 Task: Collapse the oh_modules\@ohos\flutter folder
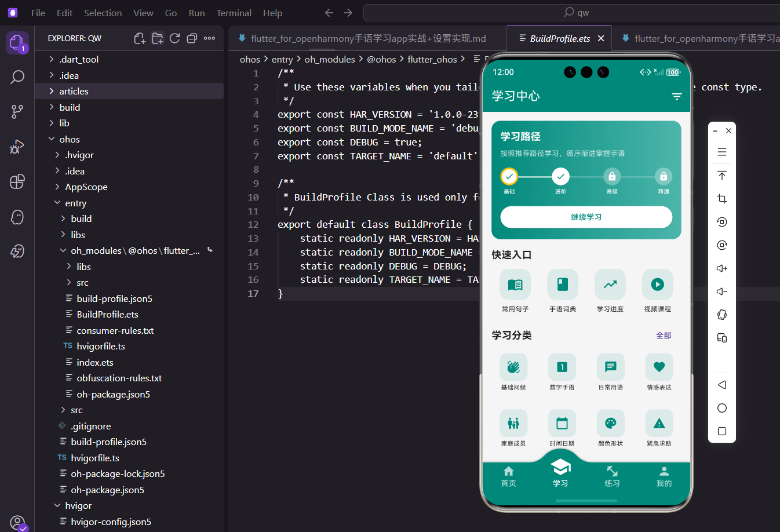pos(129,250)
